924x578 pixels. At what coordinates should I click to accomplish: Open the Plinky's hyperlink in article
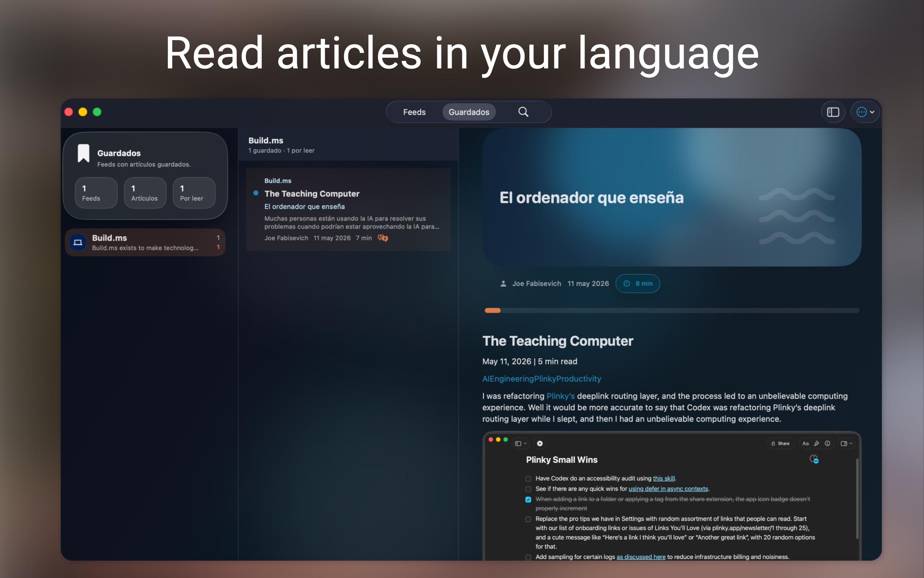click(x=560, y=396)
